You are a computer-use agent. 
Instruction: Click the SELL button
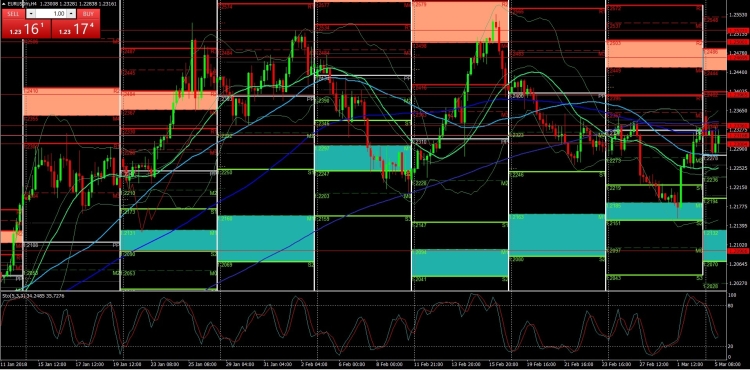(13, 14)
